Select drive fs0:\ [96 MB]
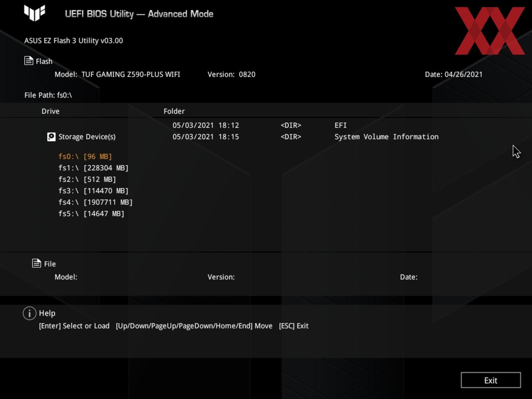The height and width of the screenshot is (399, 532). point(85,156)
